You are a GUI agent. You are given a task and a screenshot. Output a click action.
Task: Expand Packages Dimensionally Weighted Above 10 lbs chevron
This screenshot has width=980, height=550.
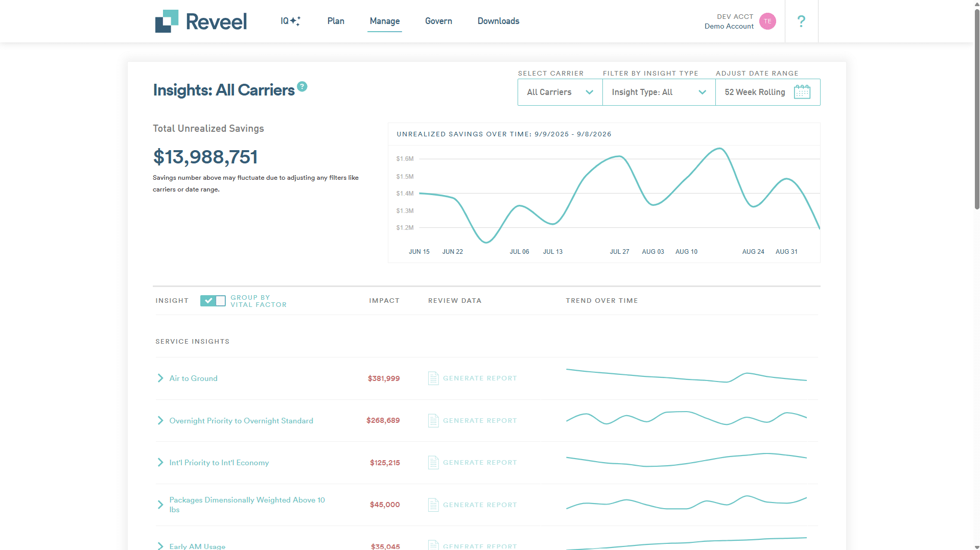tap(160, 505)
